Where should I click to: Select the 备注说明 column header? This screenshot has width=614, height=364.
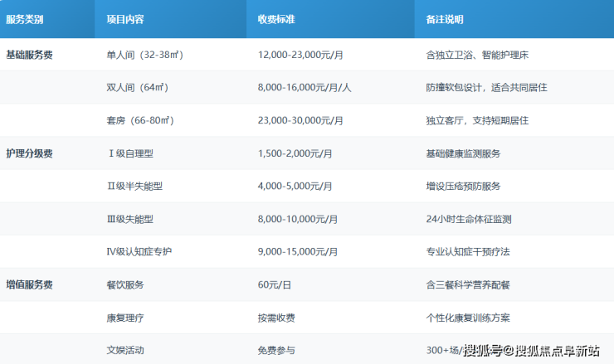coord(445,20)
